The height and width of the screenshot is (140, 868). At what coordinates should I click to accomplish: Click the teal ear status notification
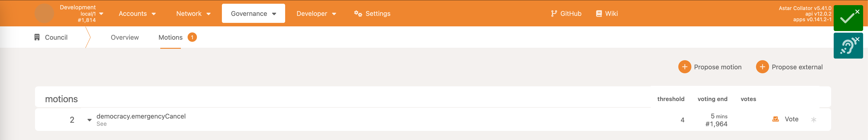(847, 46)
